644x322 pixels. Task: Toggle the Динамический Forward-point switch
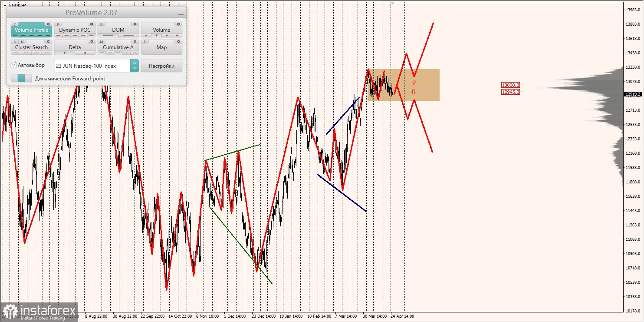pos(21,78)
